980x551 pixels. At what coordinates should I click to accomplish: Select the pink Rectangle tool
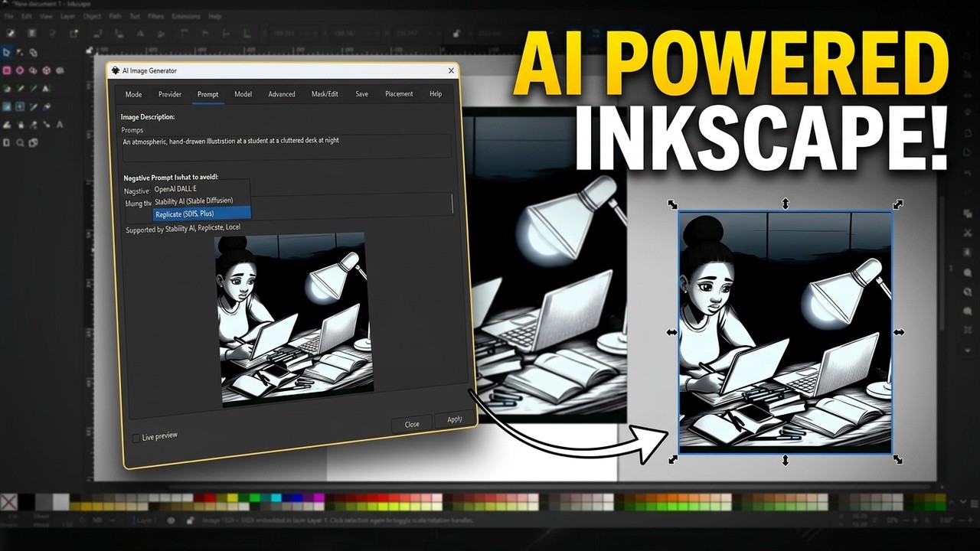(x=7, y=70)
